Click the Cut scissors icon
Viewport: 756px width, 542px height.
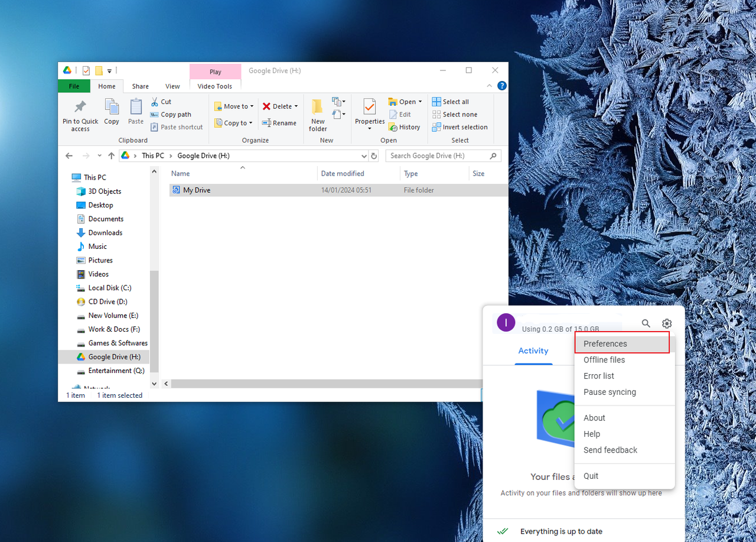click(x=155, y=101)
